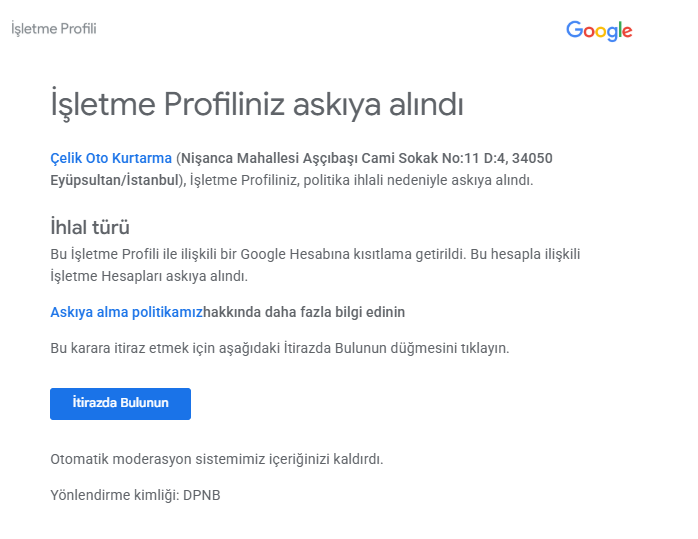Viewport: 698px width, 539px height.
Task: Click the İtirazda Bulunun appeal button
Action: (x=120, y=404)
